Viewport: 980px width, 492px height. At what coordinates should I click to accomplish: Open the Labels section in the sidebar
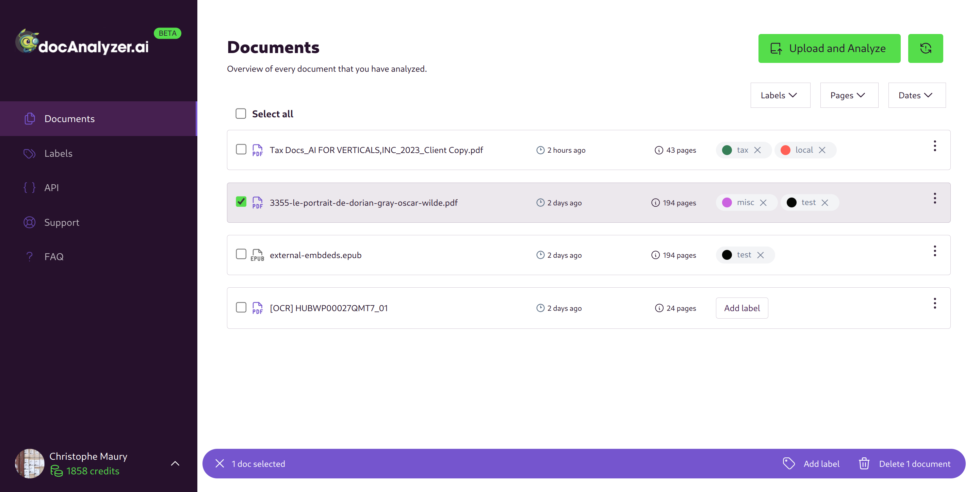point(58,153)
